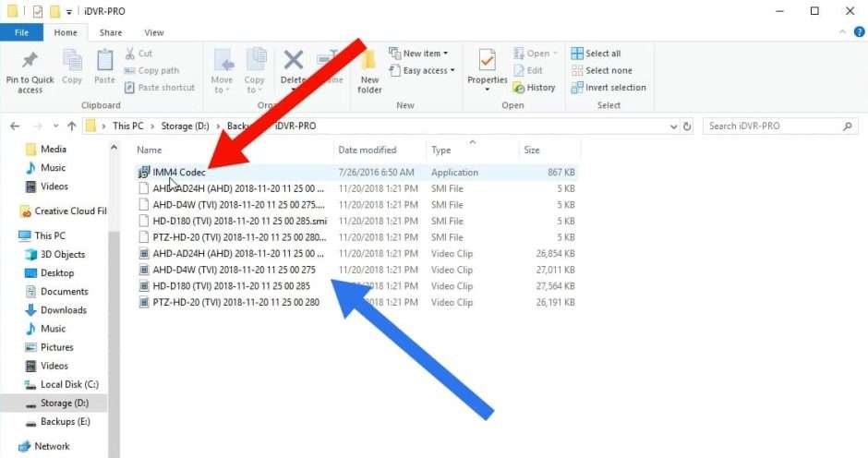868x458 pixels.
Task: Select HD-D180 (TVI) Video Clip
Action: (x=356, y=285)
